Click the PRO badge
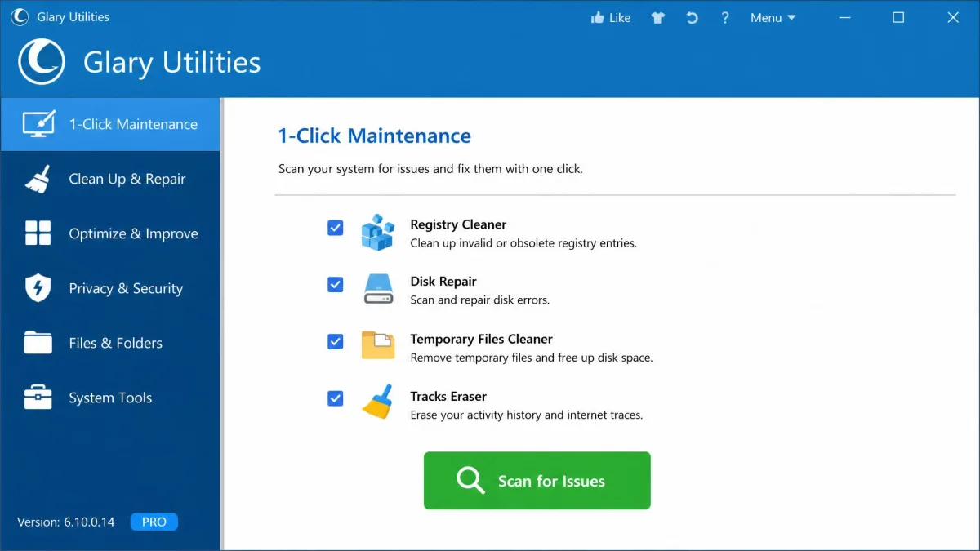Screen dimensions: 980x551 154,522
